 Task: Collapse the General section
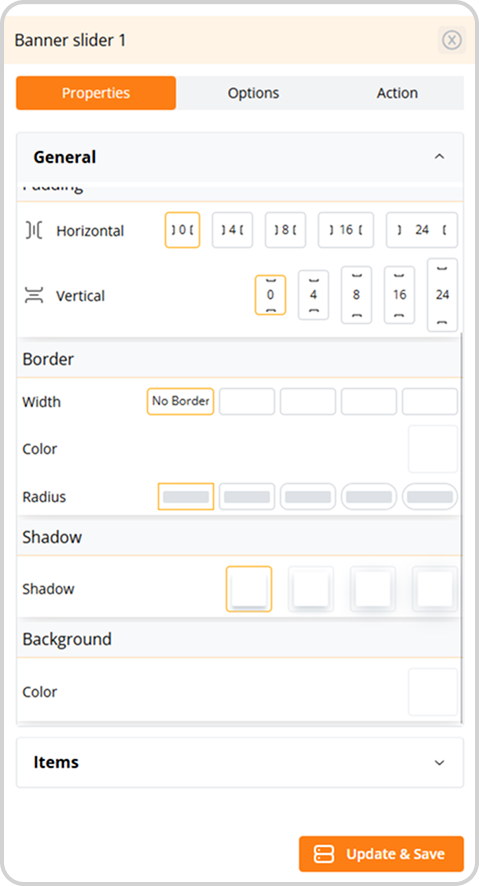[439, 157]
